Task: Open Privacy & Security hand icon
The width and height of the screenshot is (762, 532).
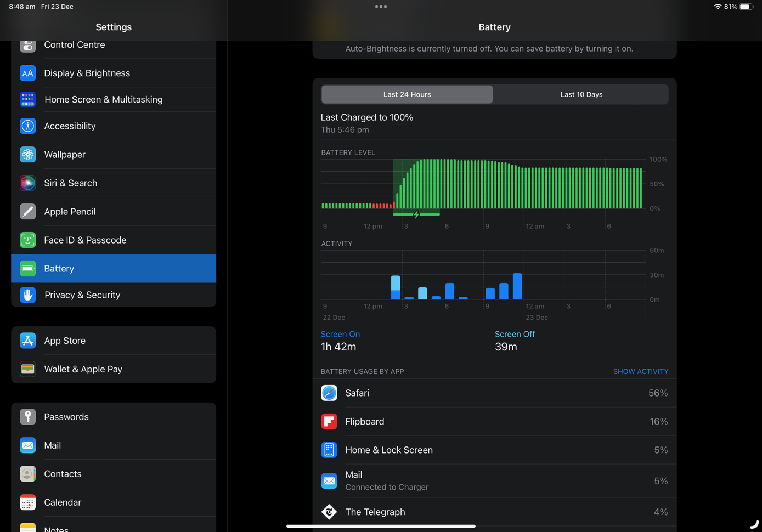Action: coord(28,295)
